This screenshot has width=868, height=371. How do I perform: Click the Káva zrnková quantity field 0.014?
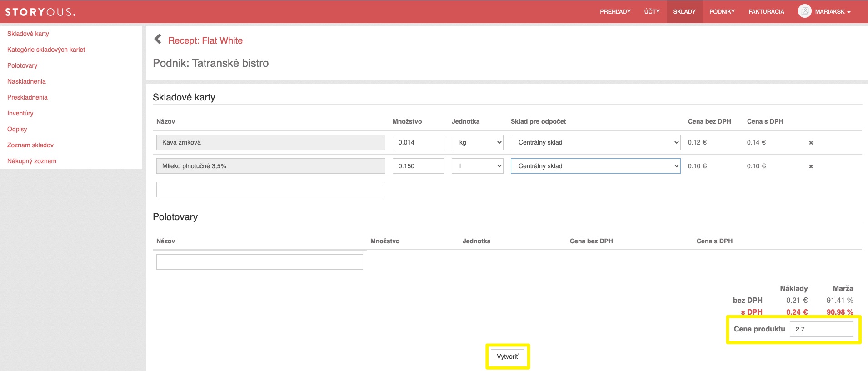[x=419, y=142]
